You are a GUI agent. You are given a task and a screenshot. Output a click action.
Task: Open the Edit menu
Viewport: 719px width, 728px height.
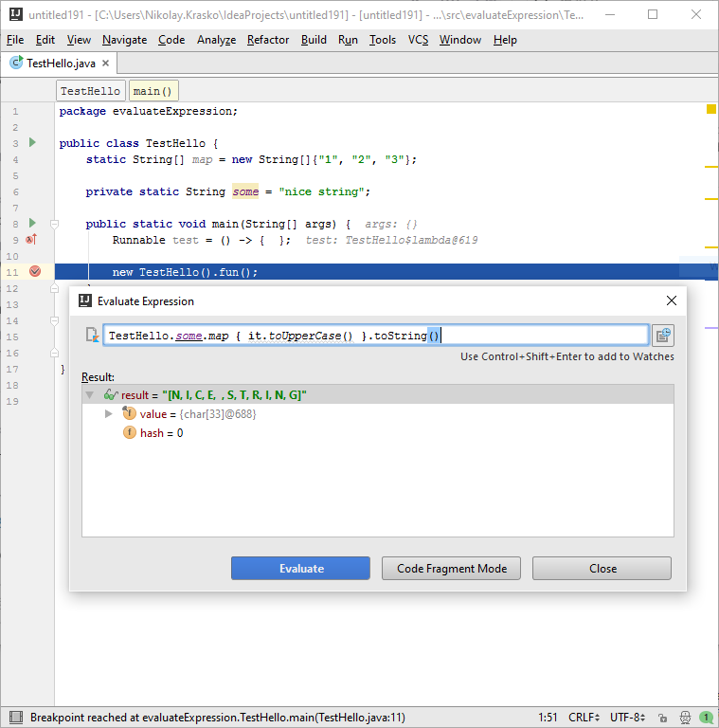tap(45, 40)
